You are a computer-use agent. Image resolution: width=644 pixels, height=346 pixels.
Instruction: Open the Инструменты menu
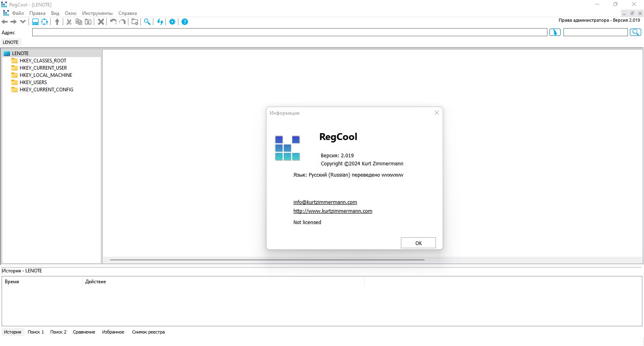click(97, 13)
